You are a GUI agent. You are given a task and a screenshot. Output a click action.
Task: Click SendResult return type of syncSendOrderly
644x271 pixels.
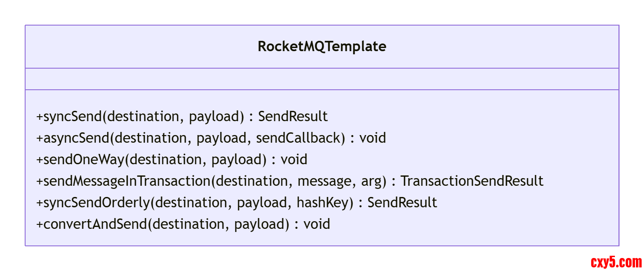[402, 203]
